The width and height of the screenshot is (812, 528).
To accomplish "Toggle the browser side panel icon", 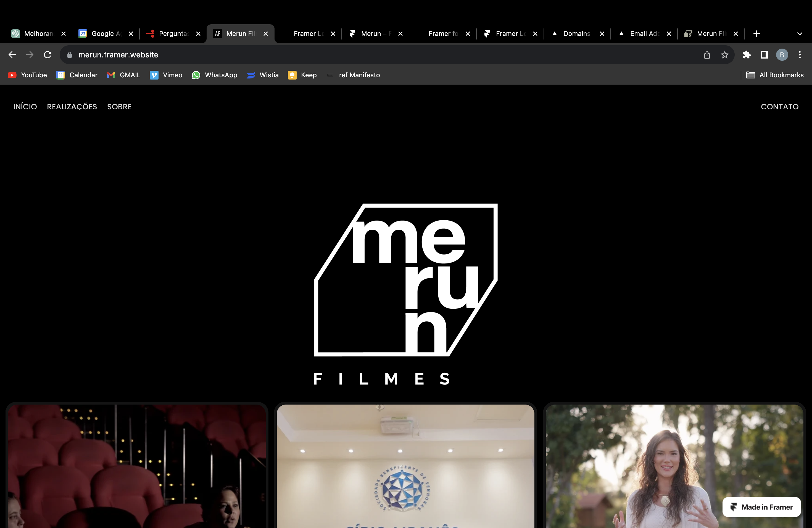I will pyautogui.click(x=764, y=55).
